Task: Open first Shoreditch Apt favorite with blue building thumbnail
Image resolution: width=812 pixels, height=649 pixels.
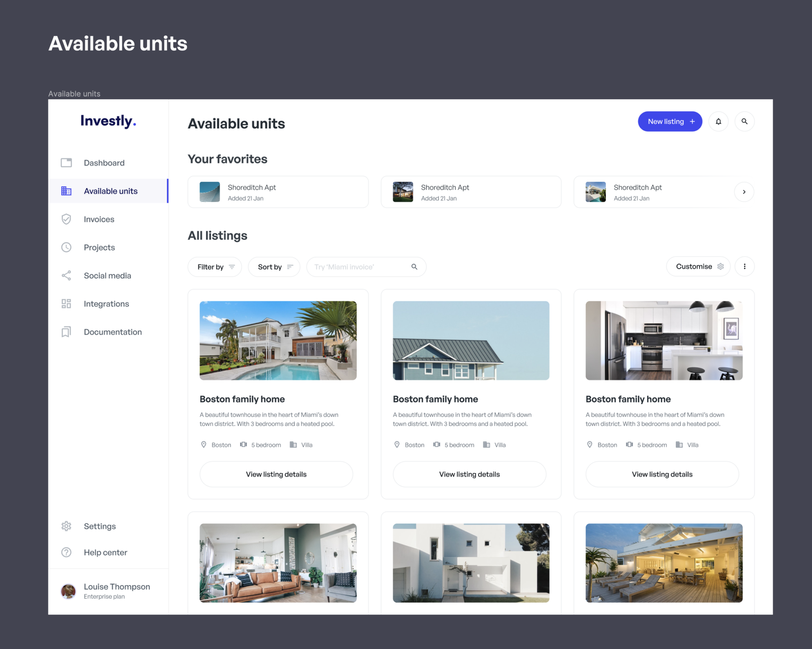Action: 278,192
